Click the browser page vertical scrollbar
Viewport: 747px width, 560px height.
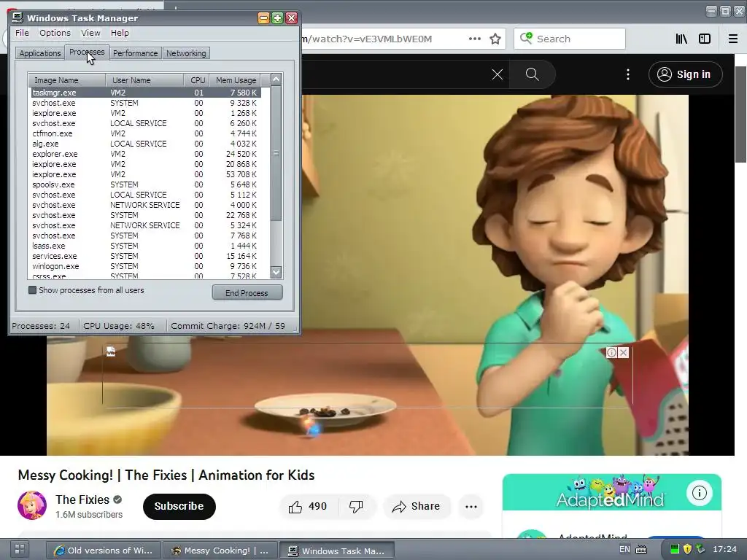pyautogui.click(x=741, y=114)
